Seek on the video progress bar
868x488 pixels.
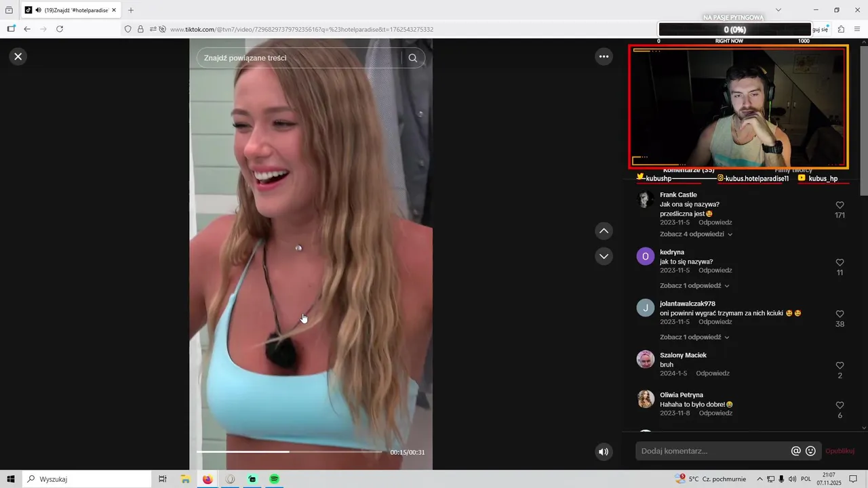(290, 451)
